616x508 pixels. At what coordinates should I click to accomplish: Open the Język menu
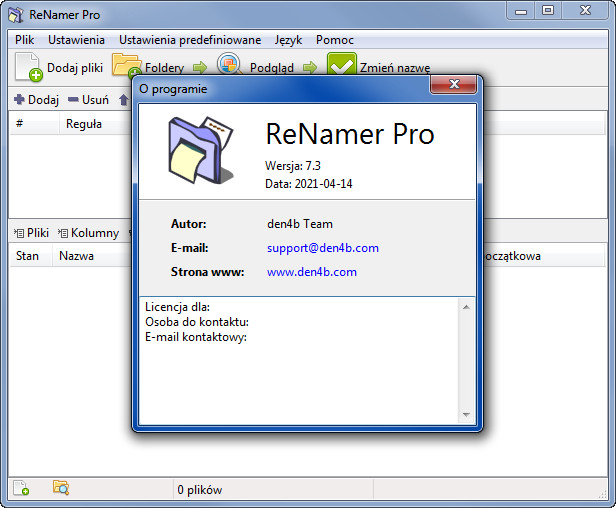[288, 40]
